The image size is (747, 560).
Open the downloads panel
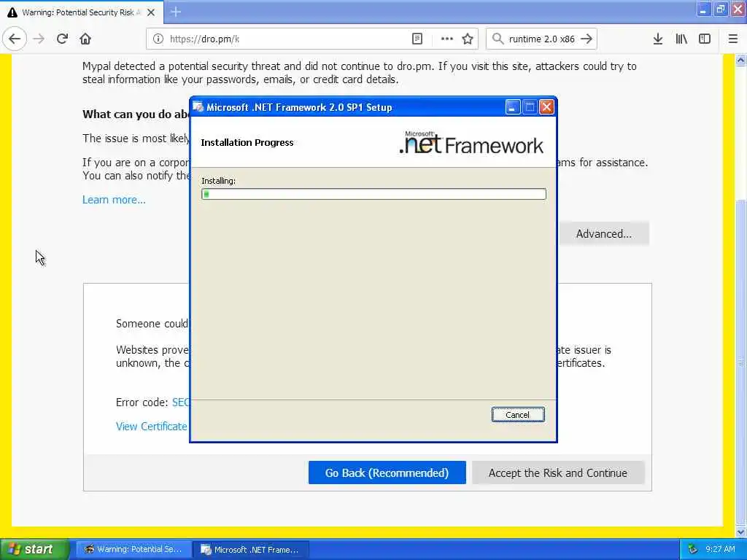(658, 39)
